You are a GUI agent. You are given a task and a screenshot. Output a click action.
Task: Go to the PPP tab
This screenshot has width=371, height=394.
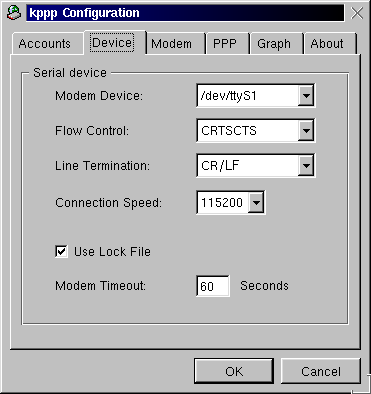[x=225, y=44]
